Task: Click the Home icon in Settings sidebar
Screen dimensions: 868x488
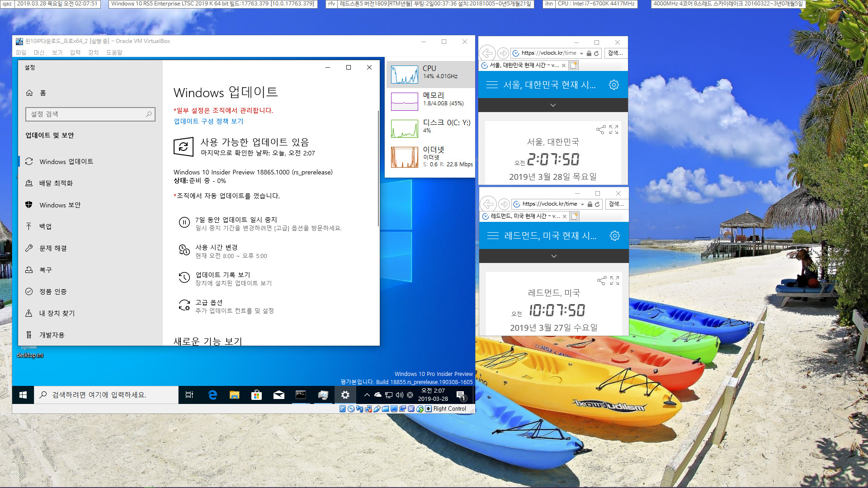Action: click(29, 93)
